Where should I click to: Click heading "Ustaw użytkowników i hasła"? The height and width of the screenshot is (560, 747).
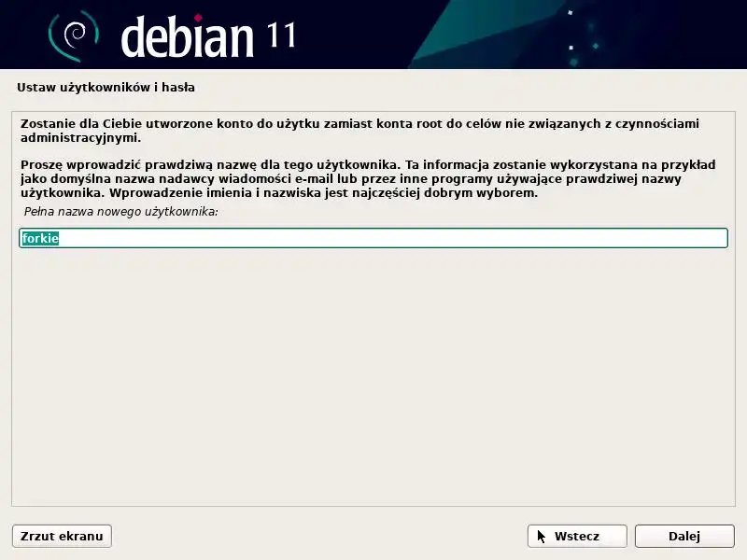(106, 88)
